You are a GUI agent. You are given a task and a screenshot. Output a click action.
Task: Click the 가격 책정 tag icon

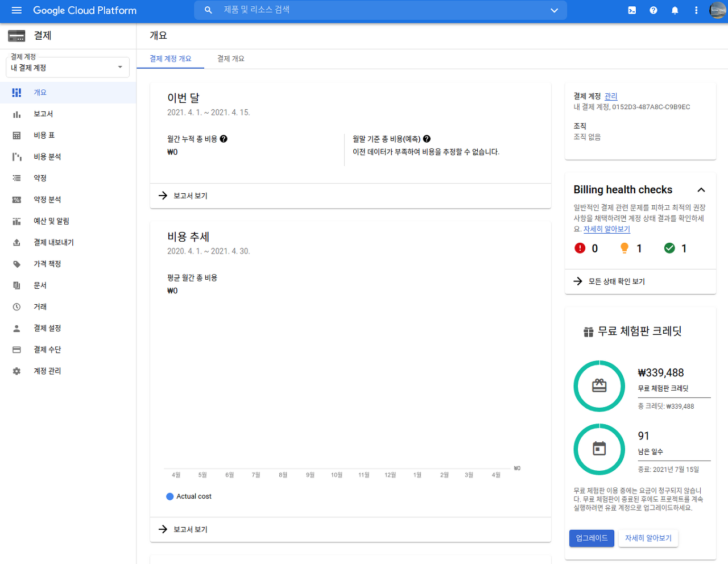(x=16, y=264)
